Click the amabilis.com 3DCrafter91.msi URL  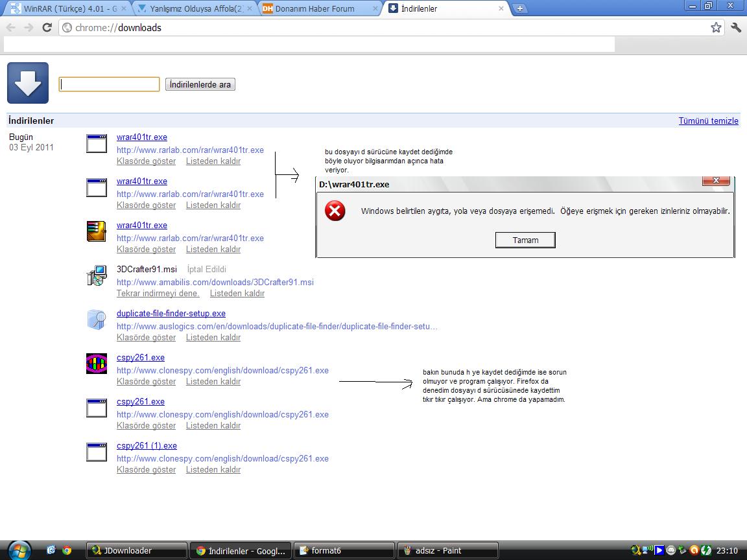(x=215, y=283)
